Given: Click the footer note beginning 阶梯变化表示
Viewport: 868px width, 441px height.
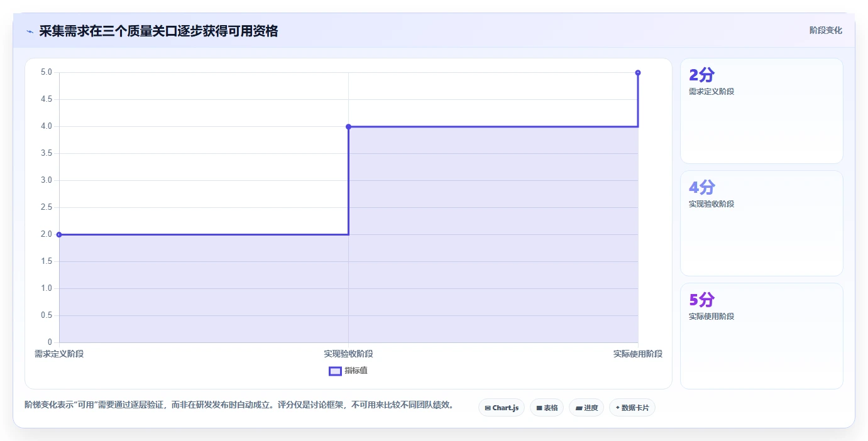Looking at the screenshot, I should (x=239, y=405).
